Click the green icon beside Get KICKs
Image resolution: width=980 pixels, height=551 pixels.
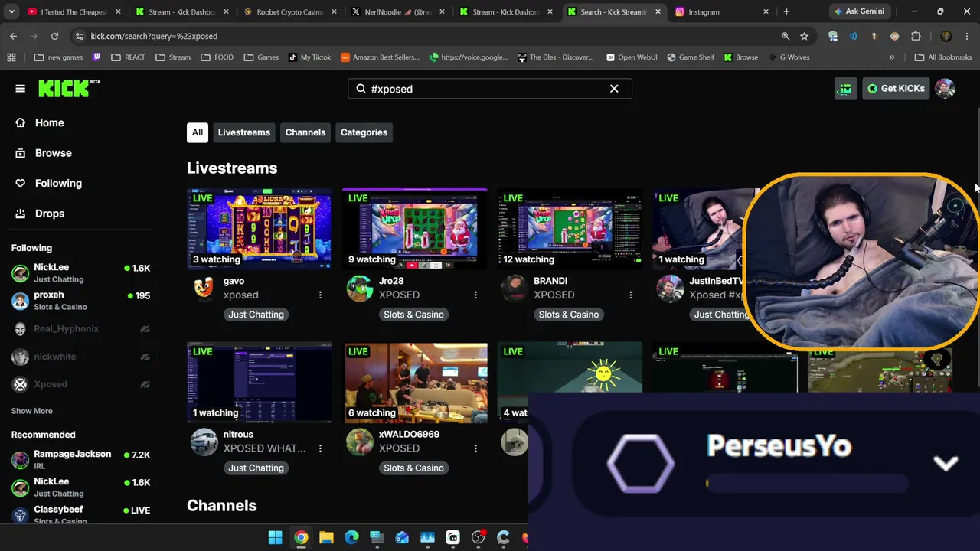(x=845, y=89)
